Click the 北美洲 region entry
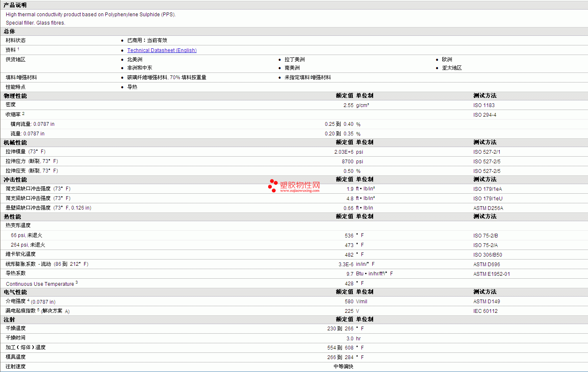This screenshot has height=372, width=588. (135, 60)
